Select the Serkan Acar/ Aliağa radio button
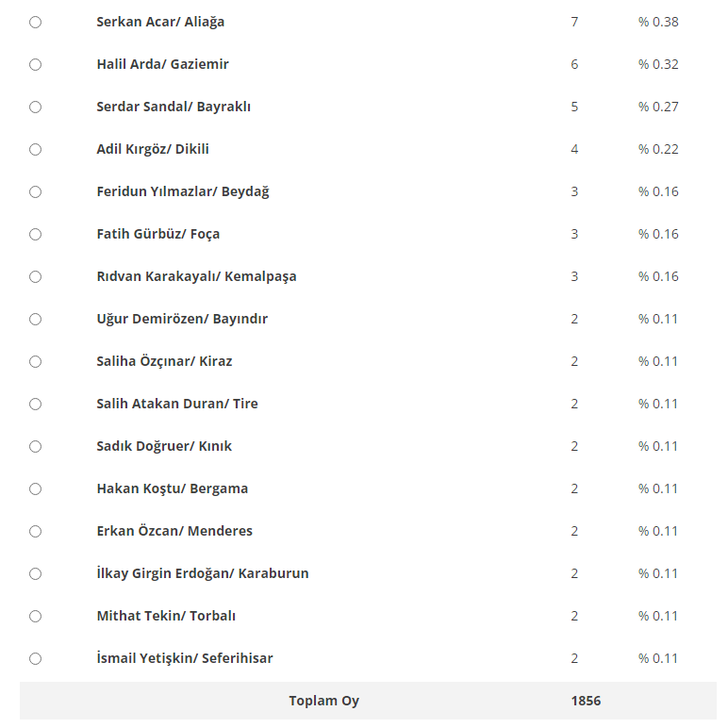Image resolution: width=728 pixels, height=728 pixels. coord(36,23)
